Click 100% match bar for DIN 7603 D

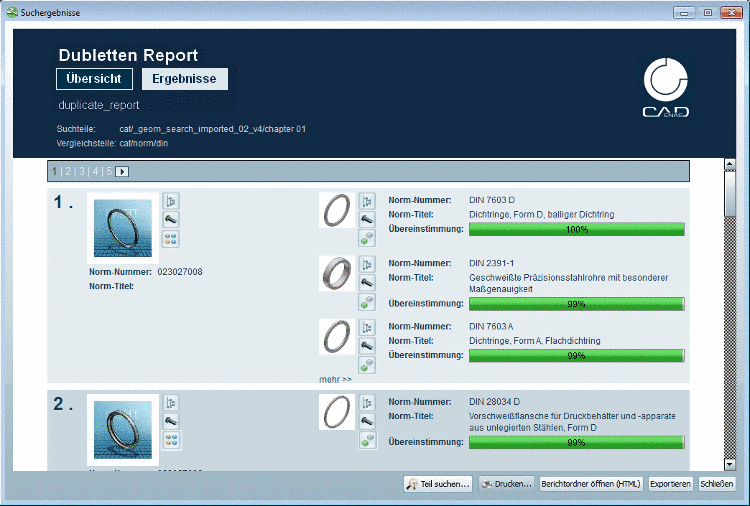[x=576, y=230]
